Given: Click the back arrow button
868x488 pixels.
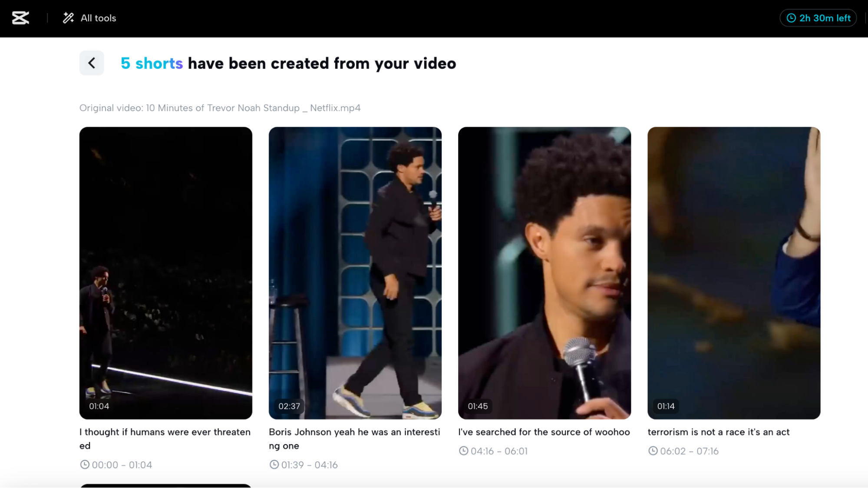Looking at the screenshot, I should coord(92,63).
